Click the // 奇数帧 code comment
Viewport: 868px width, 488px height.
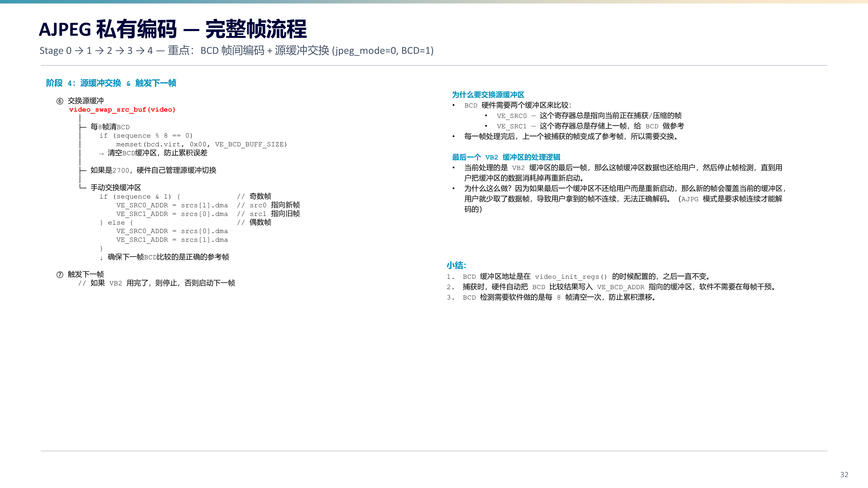pos(254,196)
